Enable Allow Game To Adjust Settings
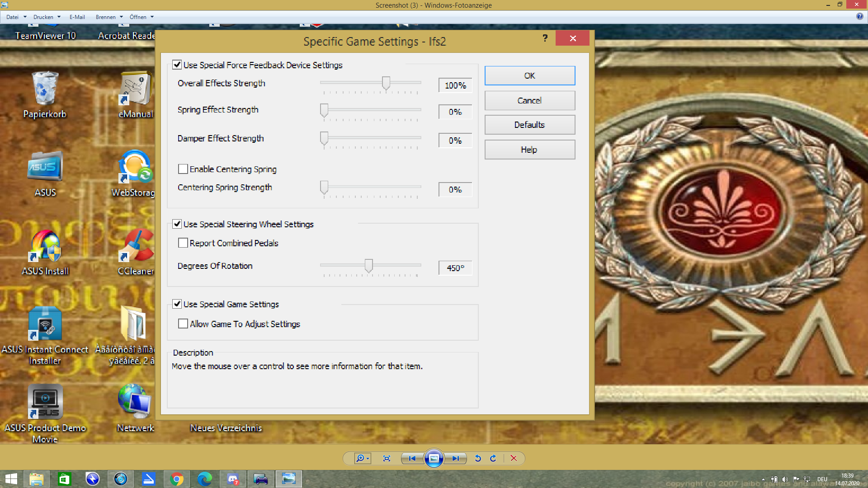868x488 pixels. 183,324
